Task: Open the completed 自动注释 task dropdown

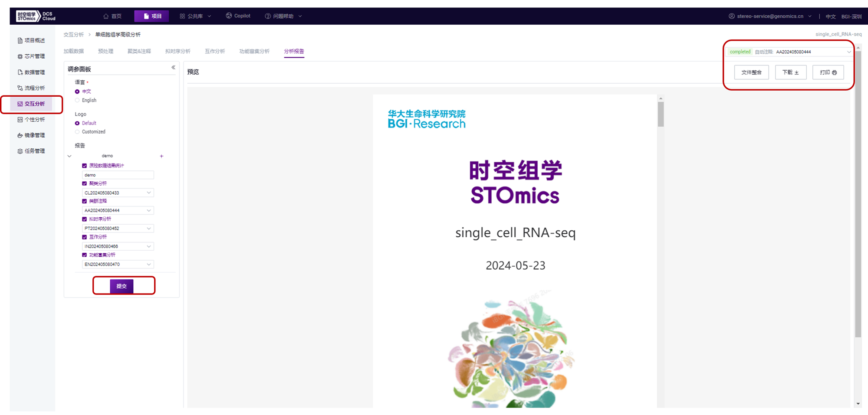Action: point(790,52)
